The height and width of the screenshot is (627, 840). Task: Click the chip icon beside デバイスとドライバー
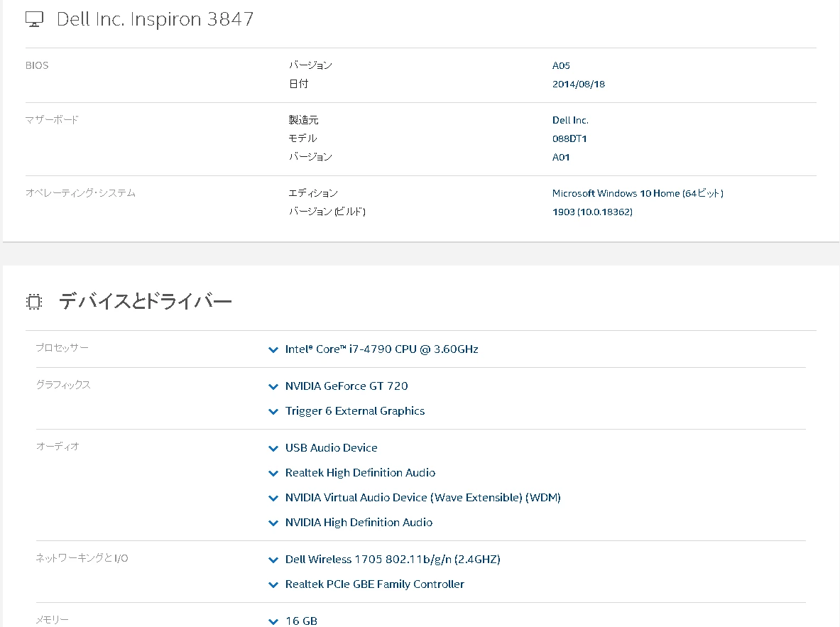34,302
